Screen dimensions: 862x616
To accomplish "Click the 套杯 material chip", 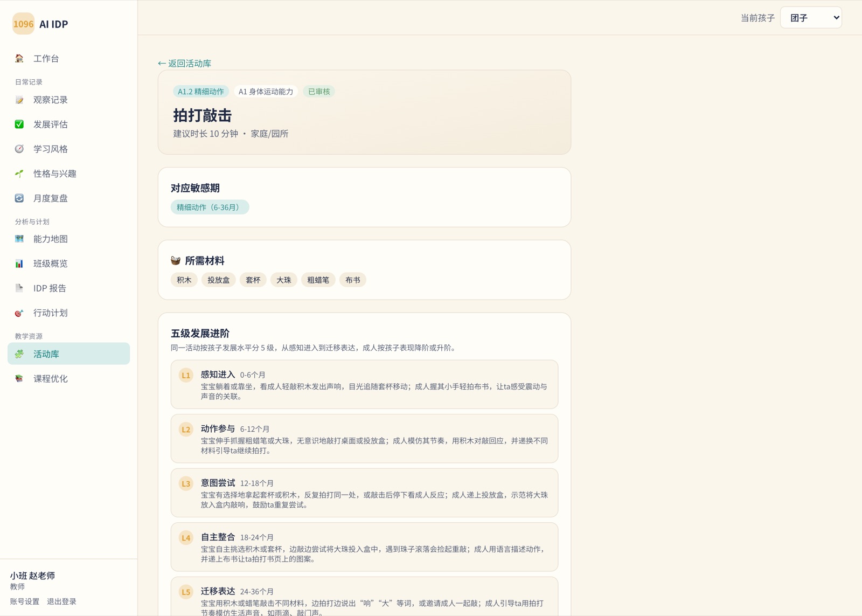I will (253, 280).
